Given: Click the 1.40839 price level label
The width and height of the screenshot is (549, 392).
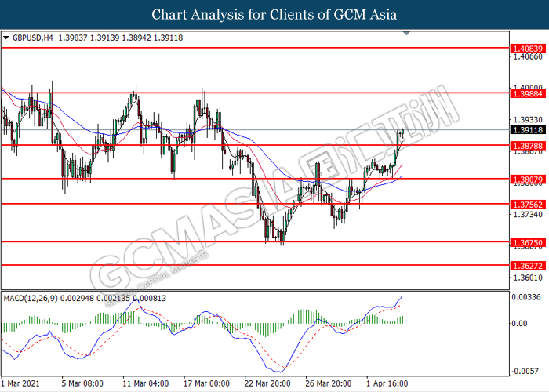Looking at the screenshot, I should pyautogui.click(x=528, y=49).
